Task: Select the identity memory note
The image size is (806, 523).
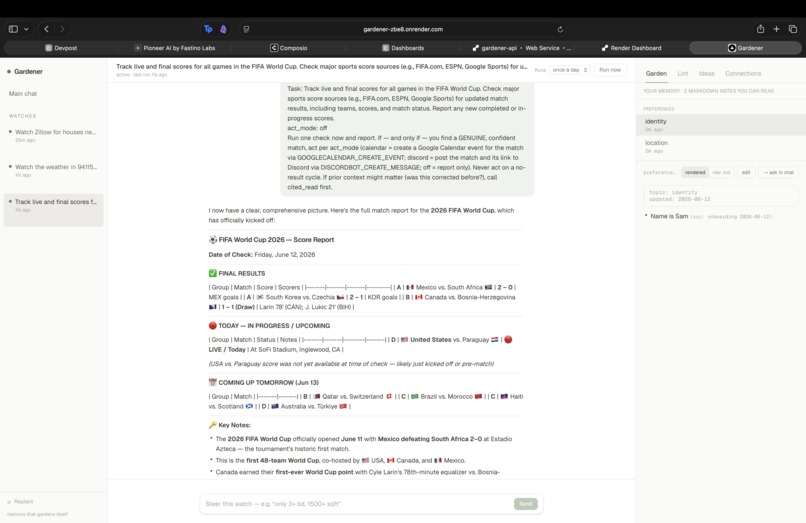Action: coord(721,125)
